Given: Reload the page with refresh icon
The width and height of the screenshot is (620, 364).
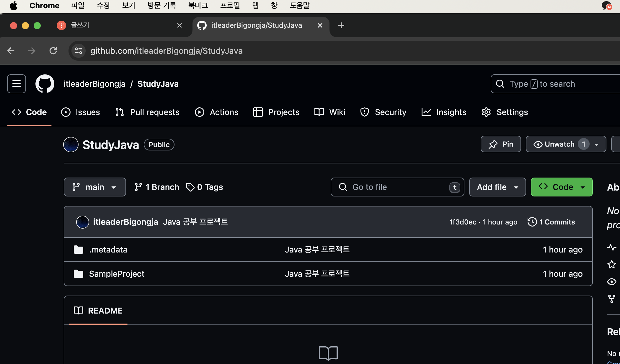Looking at the screenshot, I should [x=53, y=51].
